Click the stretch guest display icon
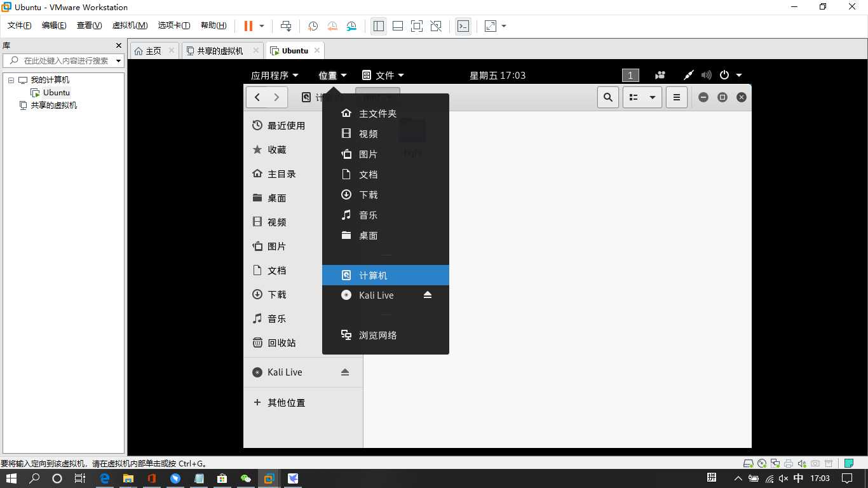This screenshot has height=488, width=868. 491,26
